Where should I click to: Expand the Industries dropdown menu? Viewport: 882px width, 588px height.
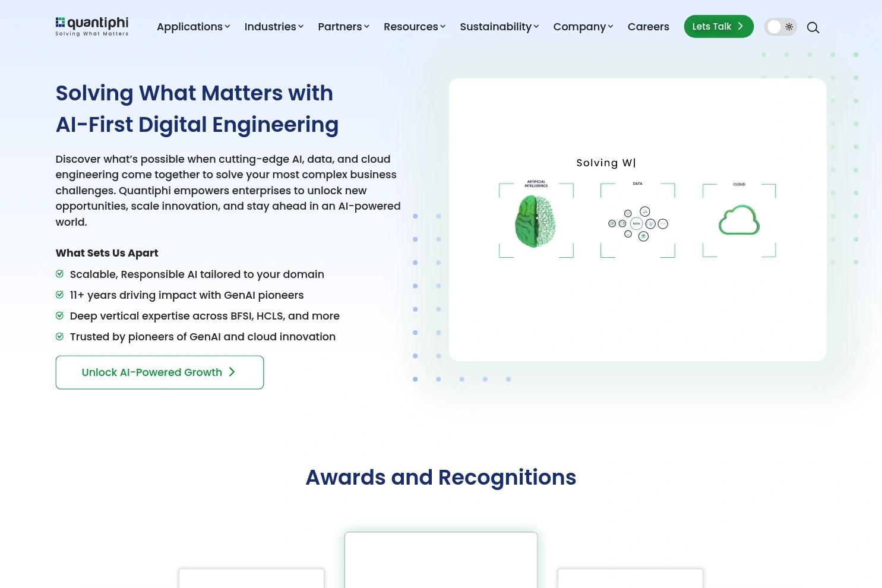pyautogui.click(x=274, y=27)
